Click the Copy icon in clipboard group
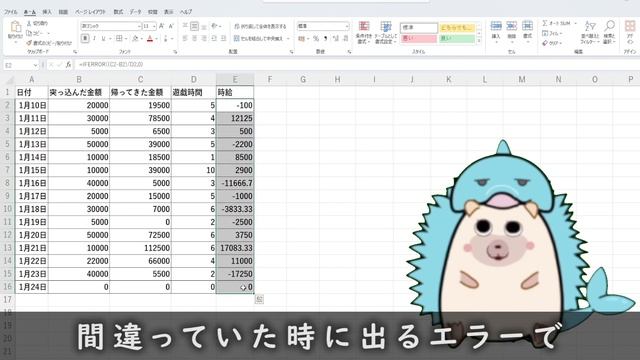Screen dimensions: 640x360 29,33
